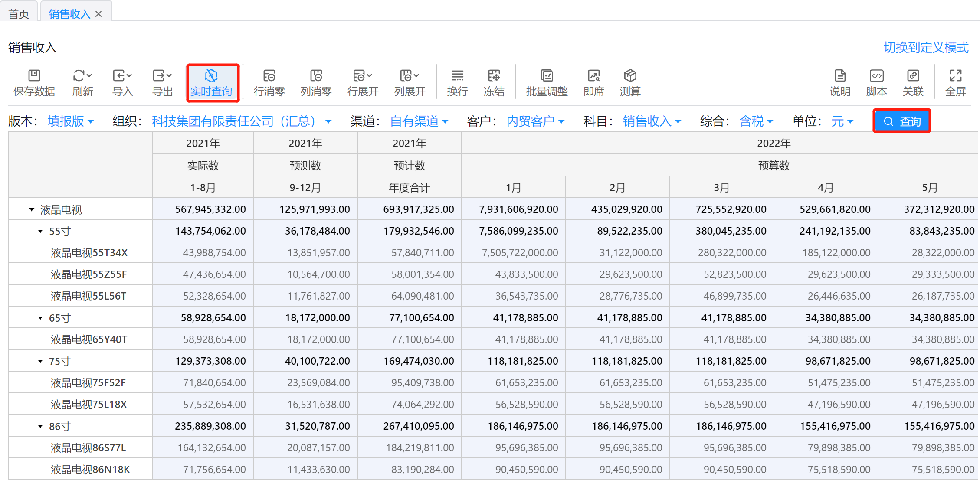This screenshot has width=980, height=483.
Task: Close the 销售收入 tab
Action: click(99, 14)
